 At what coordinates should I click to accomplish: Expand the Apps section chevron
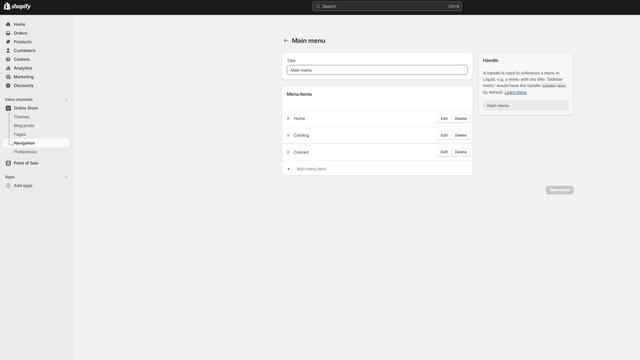coord(66,177)
